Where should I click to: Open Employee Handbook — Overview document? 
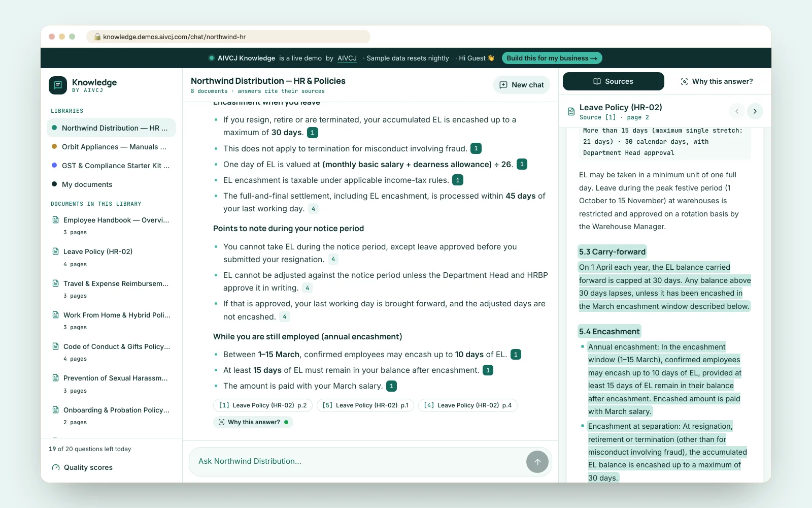coord(112,226)
